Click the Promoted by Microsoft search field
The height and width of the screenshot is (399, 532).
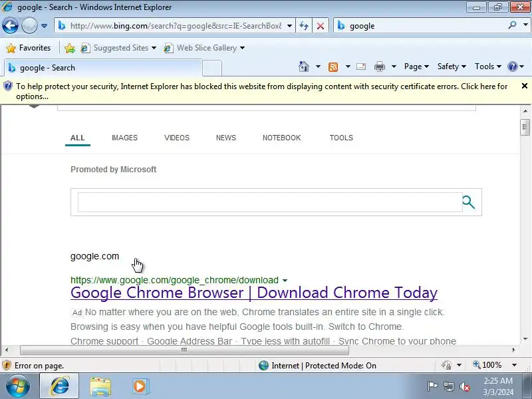(270, 202)
